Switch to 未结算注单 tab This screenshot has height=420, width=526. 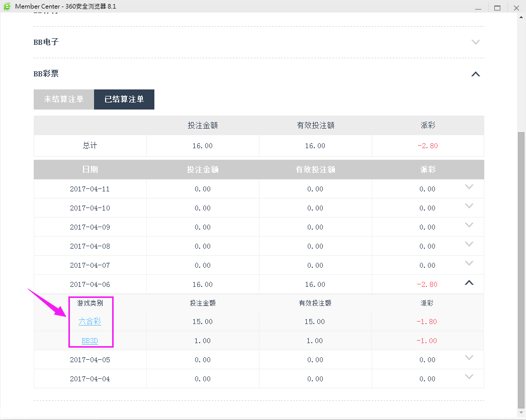point(64,99)
